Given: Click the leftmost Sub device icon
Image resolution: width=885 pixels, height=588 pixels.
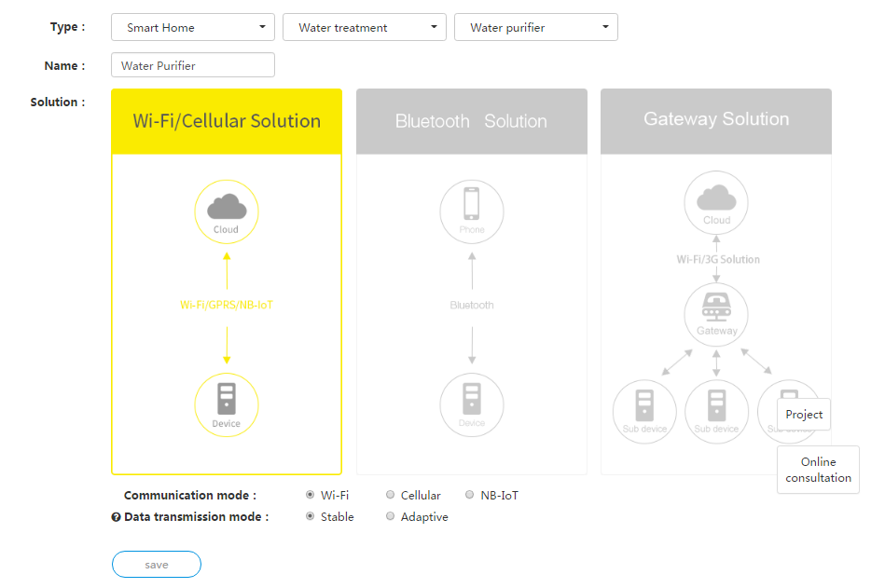Looking at the screenshot, I should pos(643,411).
